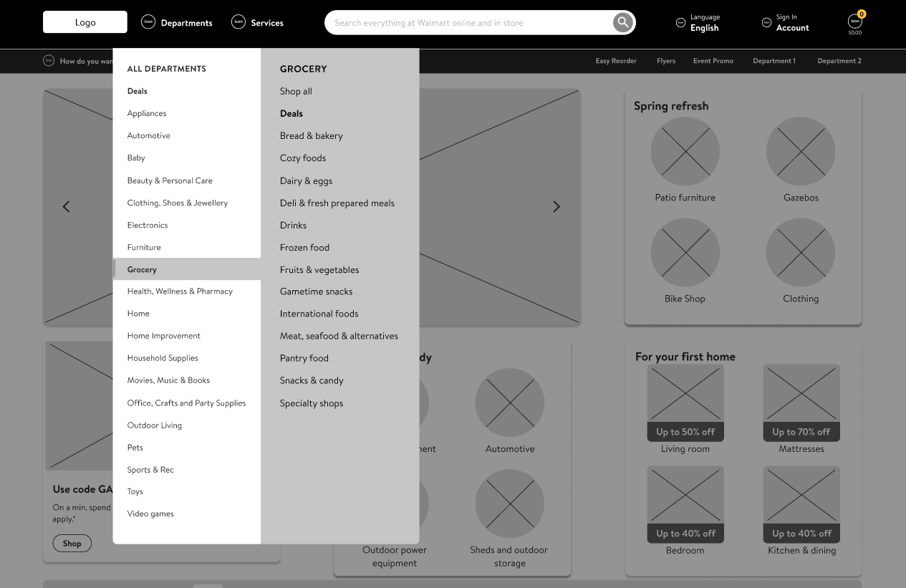The image size is (906, 588).
Task: Select Toys department
Action: click(135, 491)
